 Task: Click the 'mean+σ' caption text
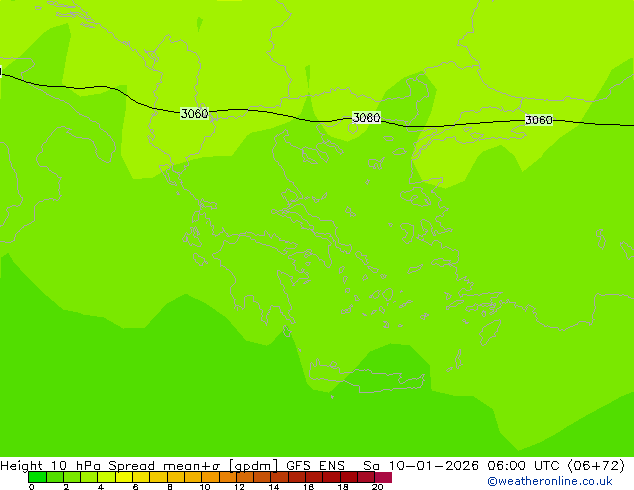(x=192, y=466)
